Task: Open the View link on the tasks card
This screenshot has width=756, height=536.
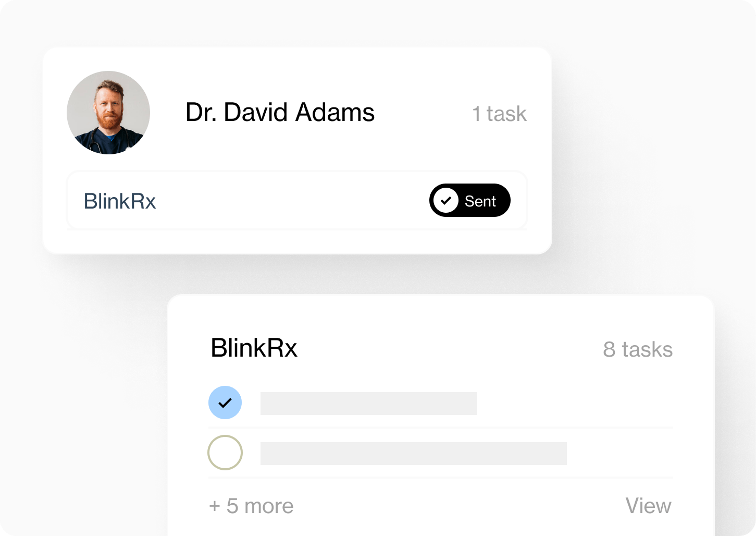Action: pos(648,505)
